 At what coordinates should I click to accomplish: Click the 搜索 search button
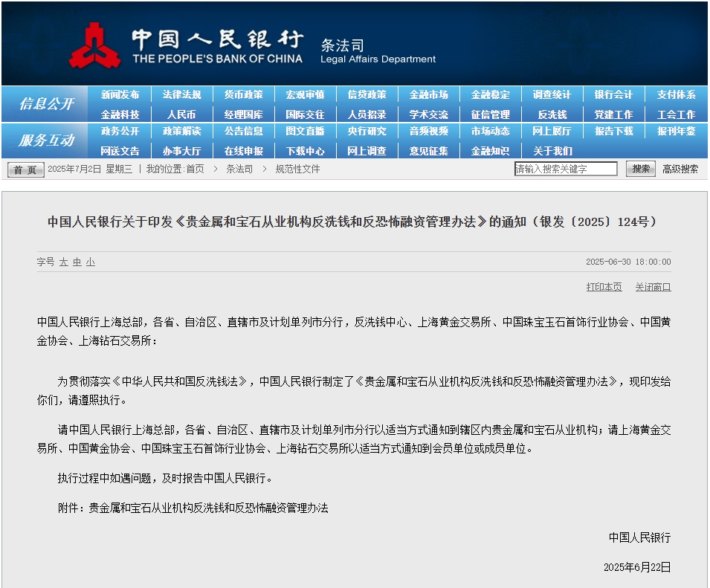pyautogui.click(x=640, y=169)
